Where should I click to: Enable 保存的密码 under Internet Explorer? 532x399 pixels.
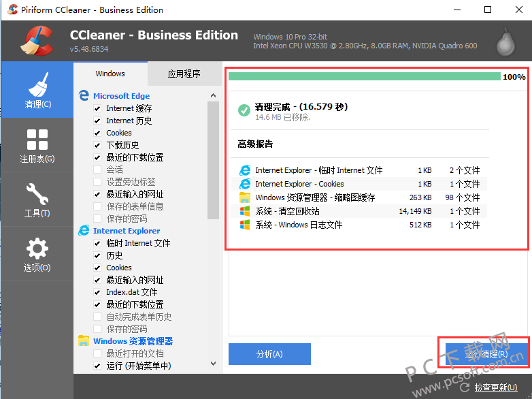(x=97, y=329)
